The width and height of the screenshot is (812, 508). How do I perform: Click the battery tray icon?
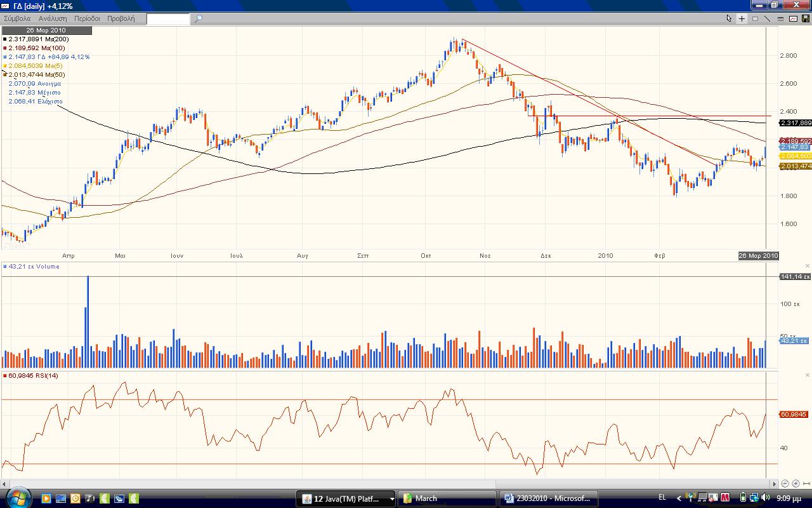tap(743, 498)
